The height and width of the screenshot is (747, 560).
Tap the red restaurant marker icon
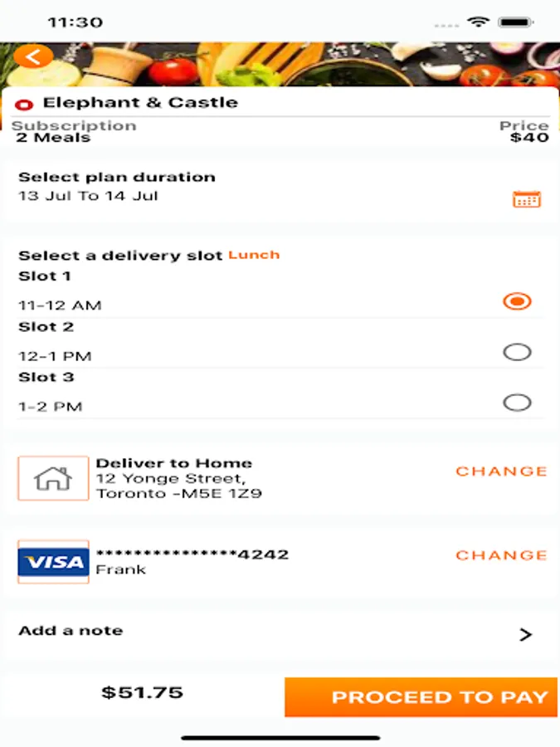click(25, 105)
